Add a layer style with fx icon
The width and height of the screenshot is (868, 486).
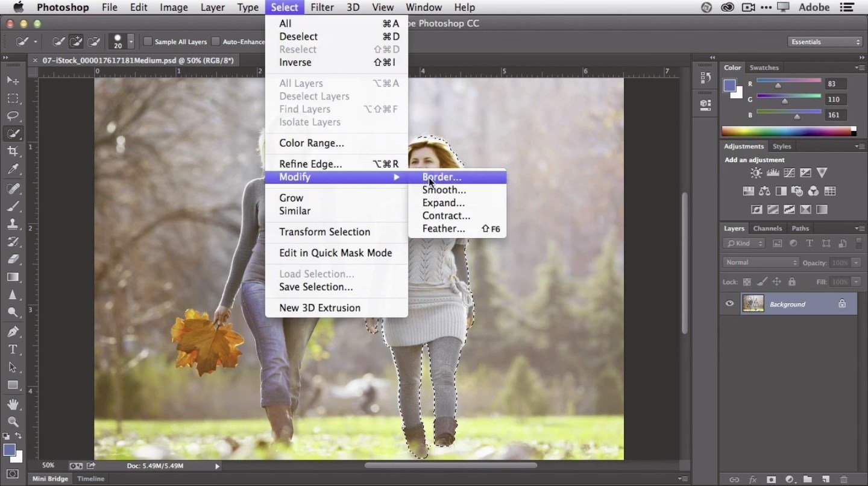click(x=752, y=480)
